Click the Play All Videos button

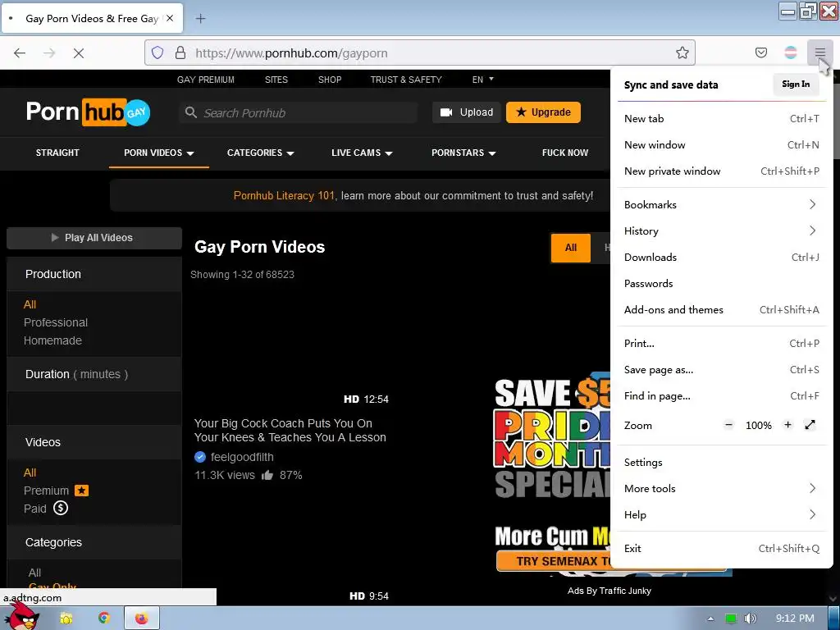(x=94, y=238)
